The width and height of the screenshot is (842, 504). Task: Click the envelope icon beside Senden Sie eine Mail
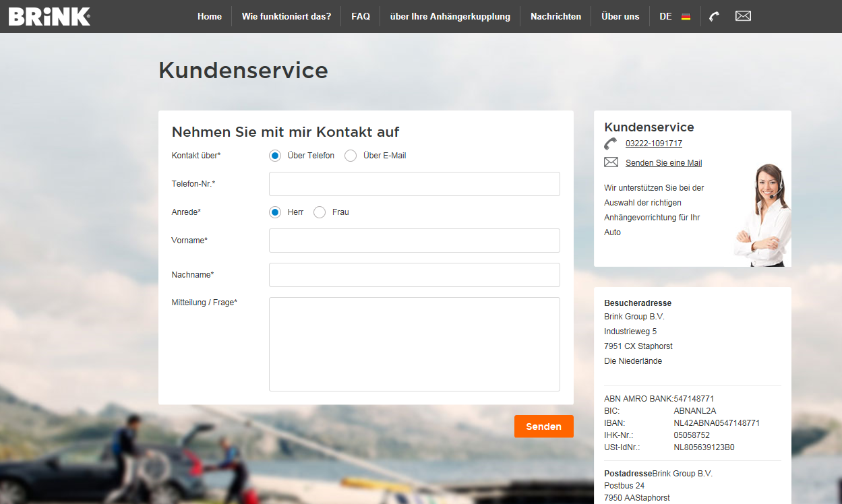coord(611,162)
